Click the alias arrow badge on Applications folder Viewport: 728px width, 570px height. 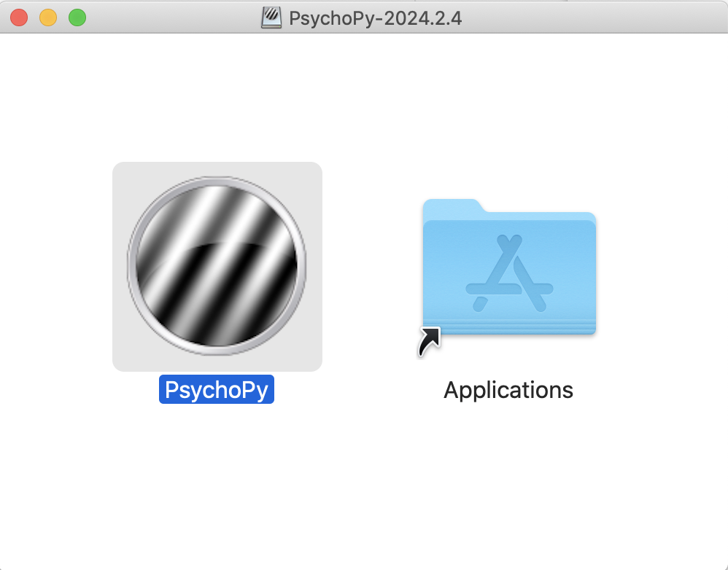point(429,342)
